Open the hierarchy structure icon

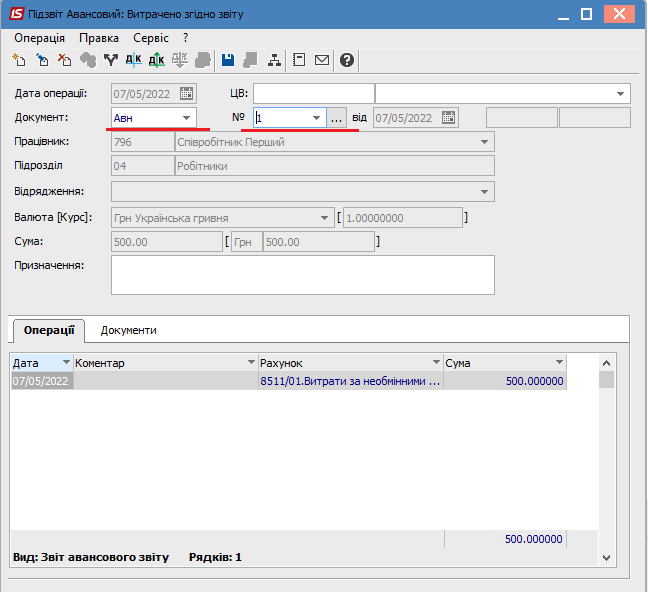[x=274, y=60]
